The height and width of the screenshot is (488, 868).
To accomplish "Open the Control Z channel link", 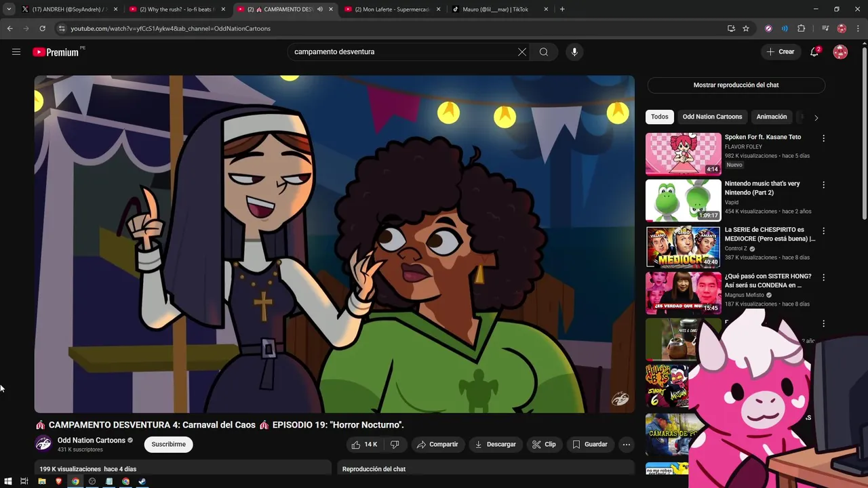I will [x=736, y=249].
